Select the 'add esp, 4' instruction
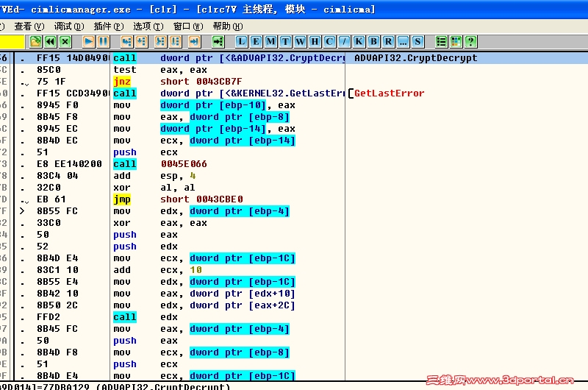The width and height of the screenshot is (588, 390). (x=154, y=176)
